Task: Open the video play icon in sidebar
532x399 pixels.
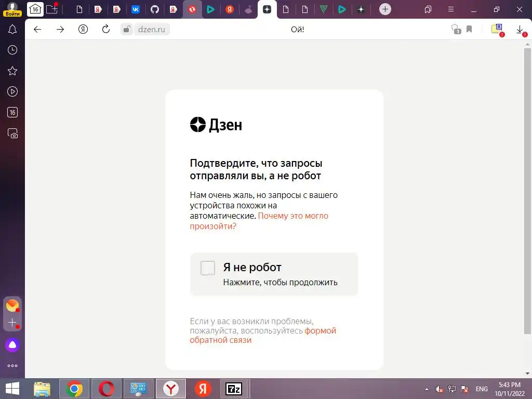Action: 12,91
